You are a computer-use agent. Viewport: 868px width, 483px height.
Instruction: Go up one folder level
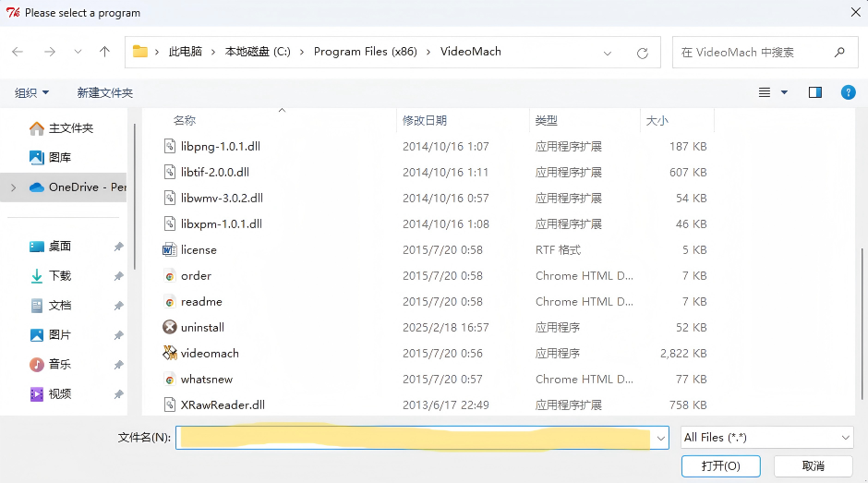pos(104,52)
